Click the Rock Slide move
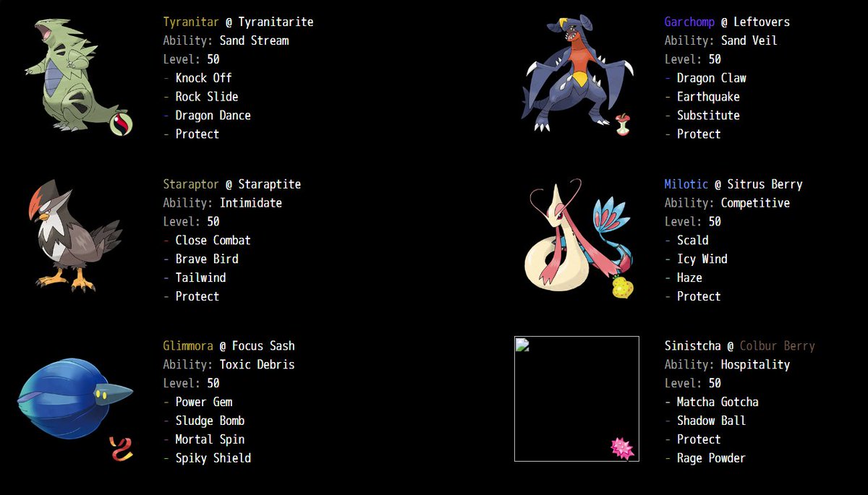Viewport: 868px width, 495px height. coord(206,97)
